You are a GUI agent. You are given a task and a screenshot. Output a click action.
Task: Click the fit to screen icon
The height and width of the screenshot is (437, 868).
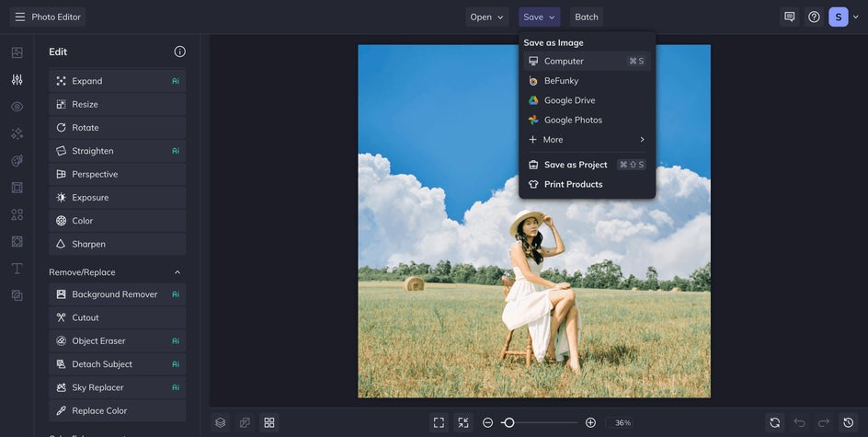pos(439,422)
